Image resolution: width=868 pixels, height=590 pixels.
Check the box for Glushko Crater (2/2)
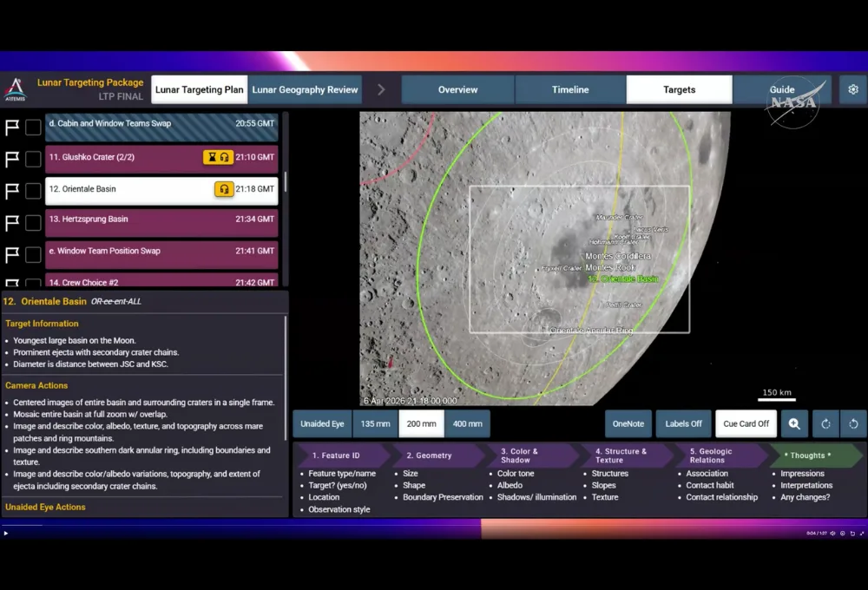33,159
